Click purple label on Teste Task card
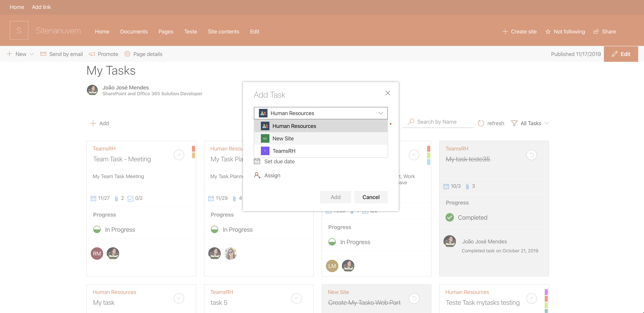This screenshot has height=313, width=644. pyautogui.click(x=546, y=292)
